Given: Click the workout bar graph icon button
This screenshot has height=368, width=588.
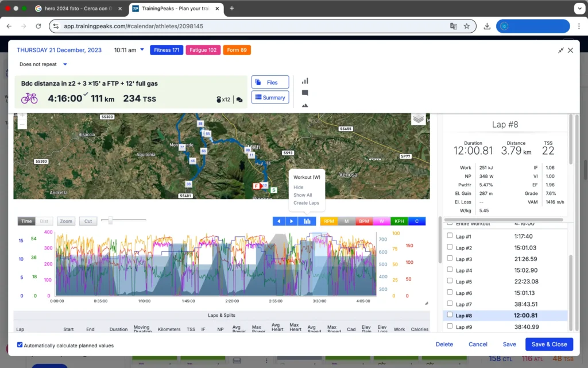Looking at the screenshot, I should click(x=307, y=221).
